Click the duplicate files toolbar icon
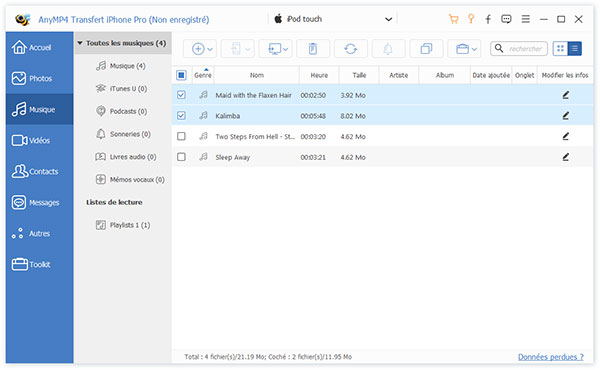This screenshot has width=600, height=370. point(426,49)
